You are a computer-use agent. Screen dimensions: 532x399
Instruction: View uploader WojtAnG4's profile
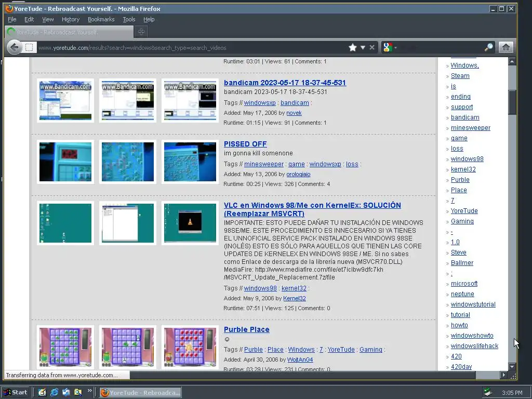coord(300,360)
